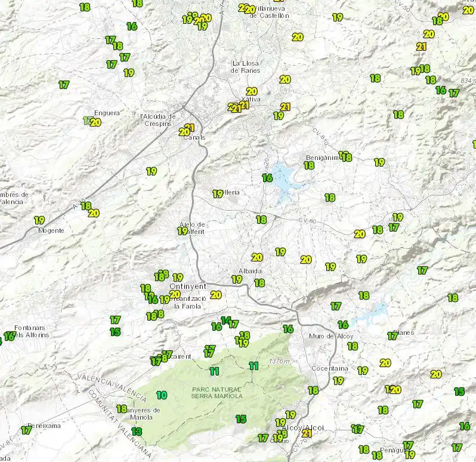
Task: Select the 18 marker directly below Benigànim
Action: 309,165
